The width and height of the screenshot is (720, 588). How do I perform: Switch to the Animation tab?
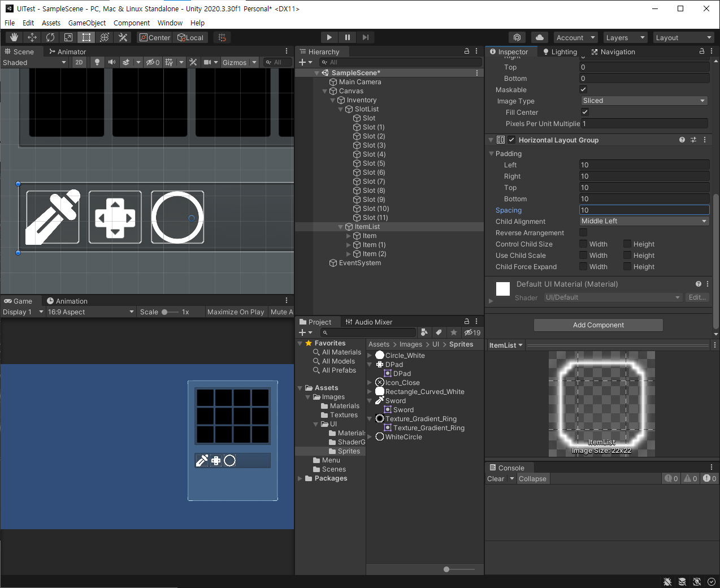67,301
